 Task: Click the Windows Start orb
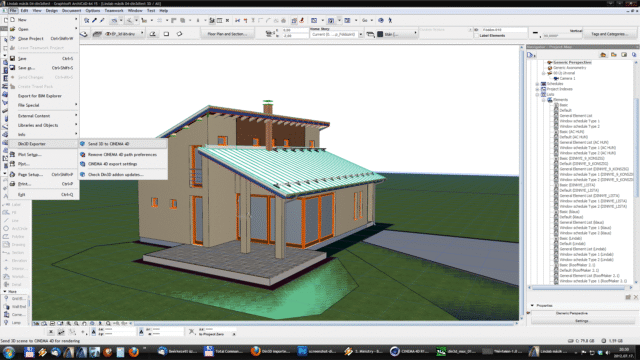(x=9, y=352)
